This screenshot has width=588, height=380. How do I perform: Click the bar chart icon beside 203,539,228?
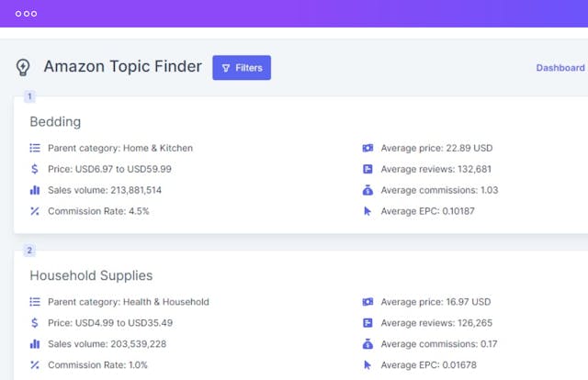tap(35, 343)
